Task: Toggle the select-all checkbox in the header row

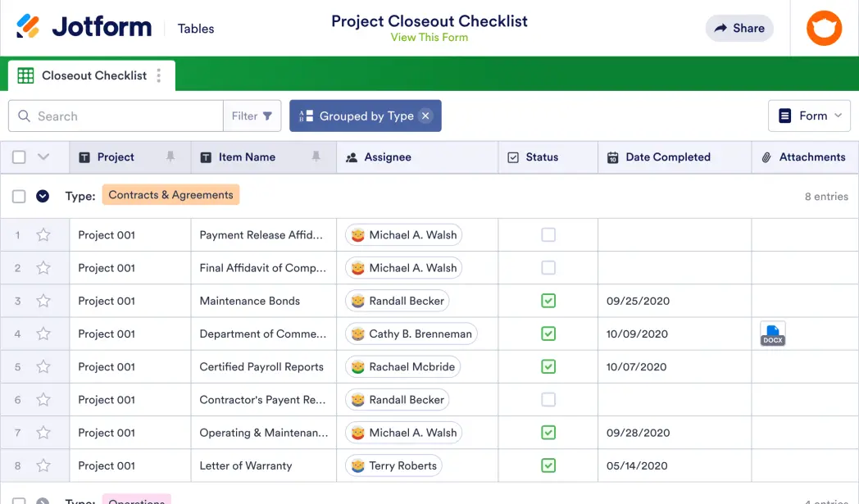Action: click(19, 157)
